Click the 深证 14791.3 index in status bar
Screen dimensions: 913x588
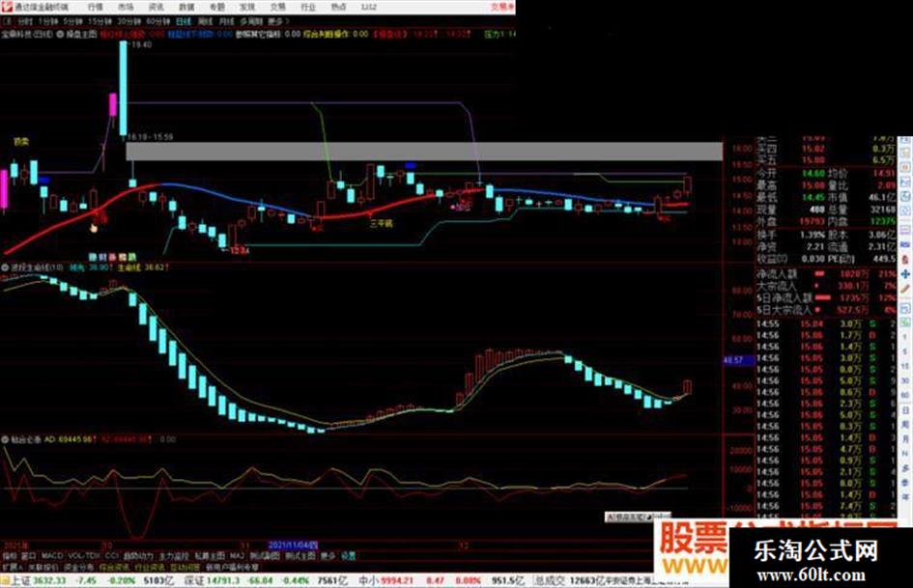point(212,580)
